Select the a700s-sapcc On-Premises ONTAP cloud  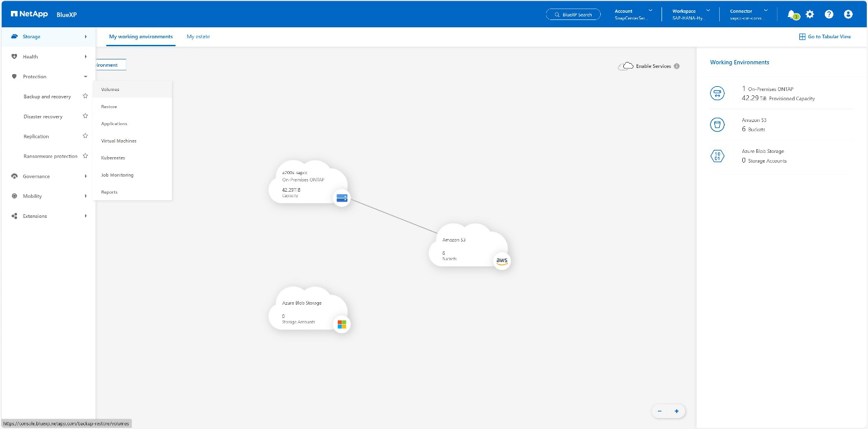tap(309, 183)
